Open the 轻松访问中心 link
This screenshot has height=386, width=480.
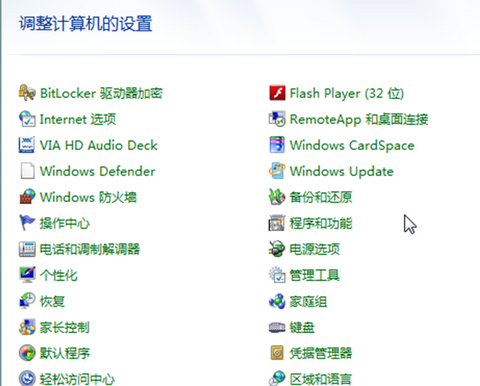click(x=77, y=379)
